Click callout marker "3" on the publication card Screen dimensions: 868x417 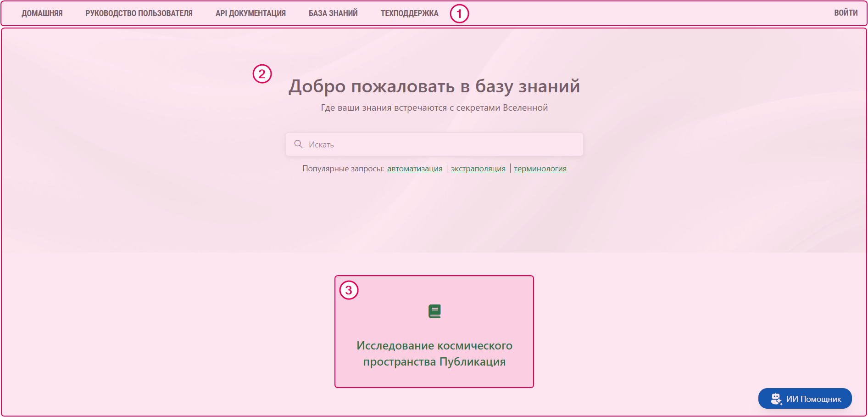tap(350, 290)
